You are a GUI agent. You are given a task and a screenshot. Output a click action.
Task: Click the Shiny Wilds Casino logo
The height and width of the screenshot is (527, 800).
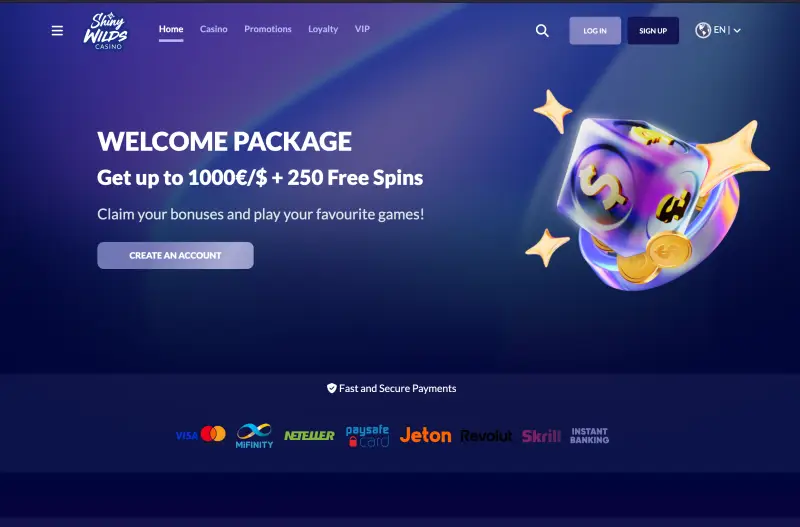click(x=106, y=31)
